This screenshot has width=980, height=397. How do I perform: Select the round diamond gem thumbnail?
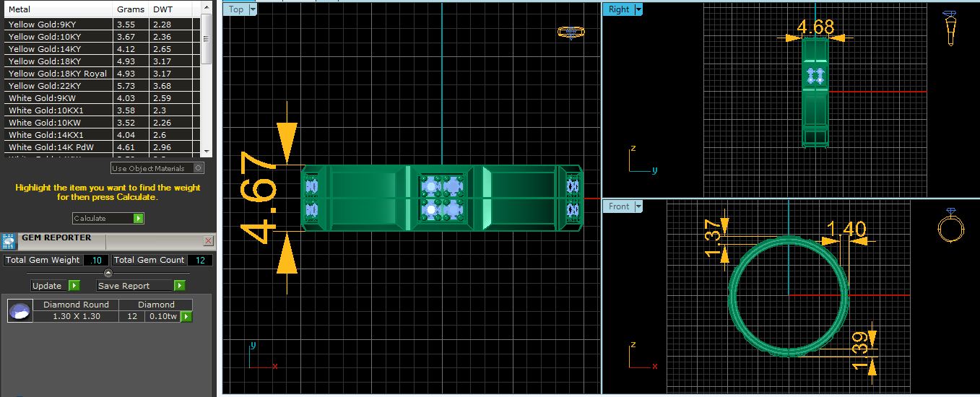(x=19, y=311)
